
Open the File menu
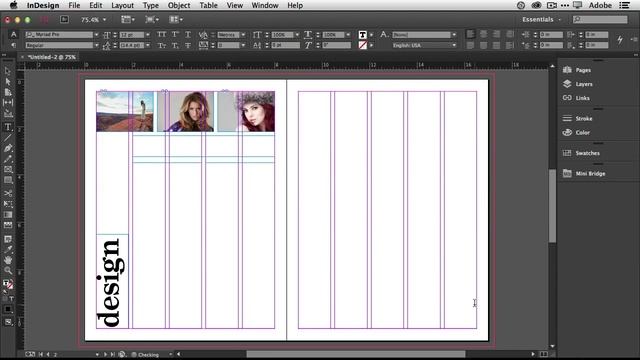(x=74, y=5)
